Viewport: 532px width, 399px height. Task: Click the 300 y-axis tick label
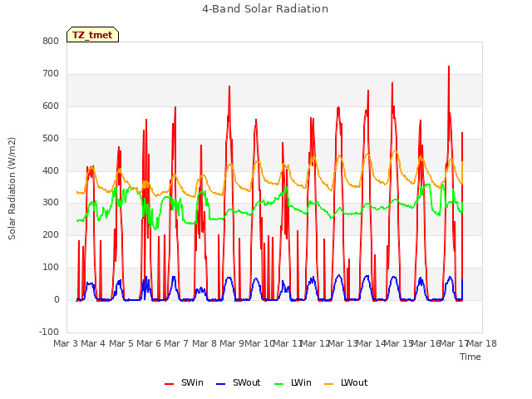pyautogui.click(x=51, y=203)
